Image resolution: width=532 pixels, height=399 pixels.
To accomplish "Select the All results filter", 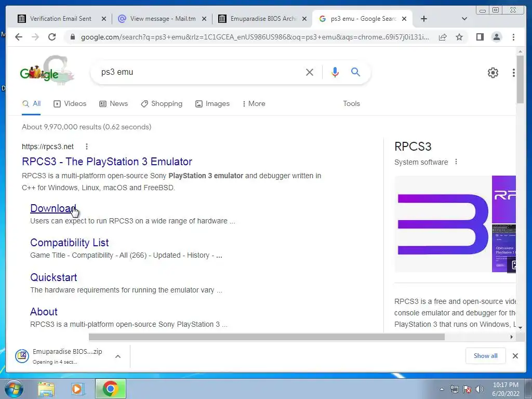I will point(31,103).
